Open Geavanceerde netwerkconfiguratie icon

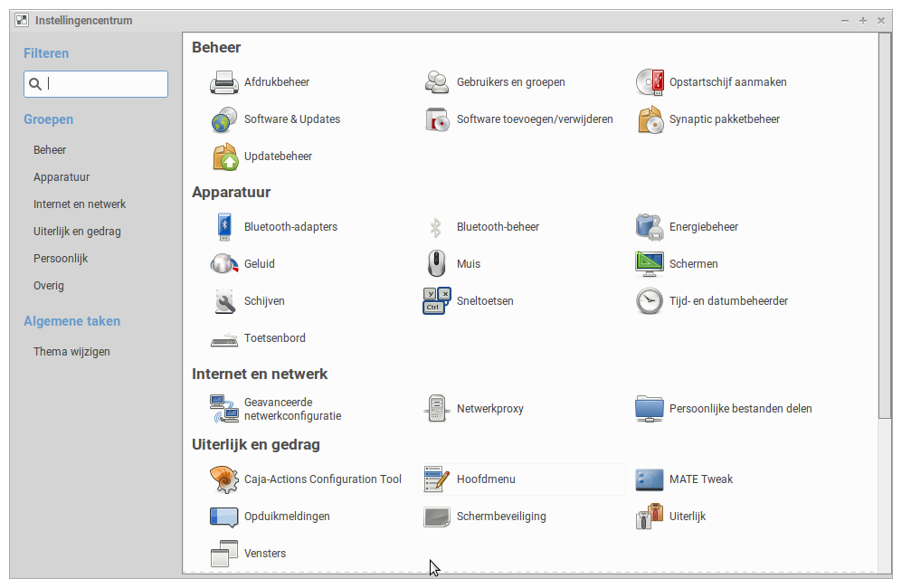223,409
